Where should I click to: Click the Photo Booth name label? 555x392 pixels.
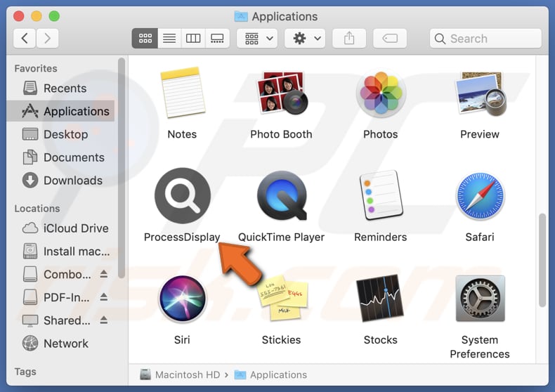[282, 134]
